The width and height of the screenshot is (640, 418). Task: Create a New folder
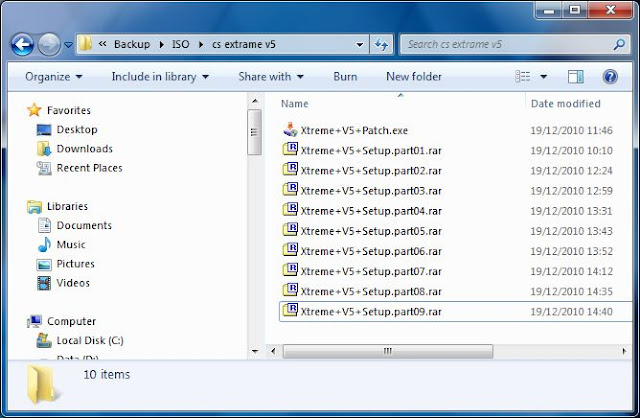[x=414, y=77]
